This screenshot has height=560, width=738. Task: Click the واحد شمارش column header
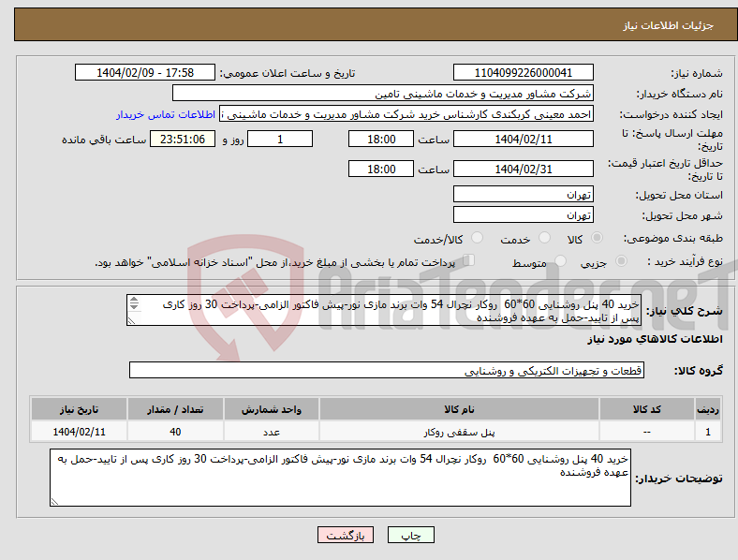tap(272, 409)
